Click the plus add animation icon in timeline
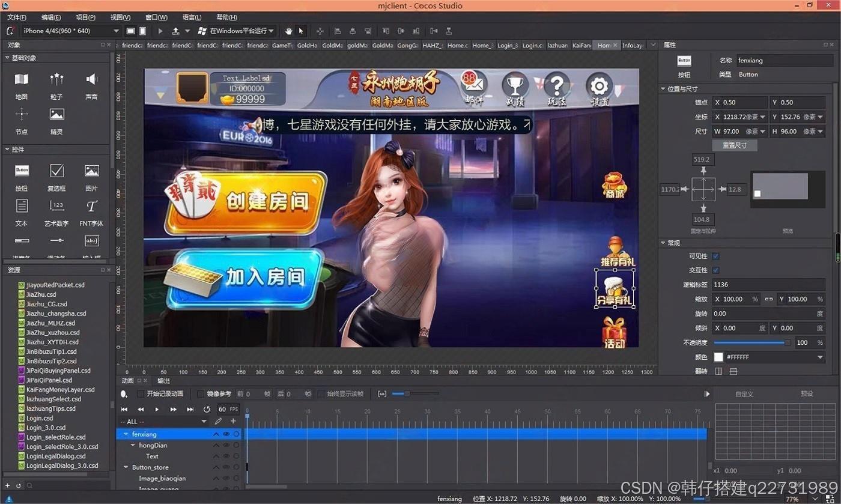Screen dimensions: 841x504 pyautogui.click(x=233, y=421)
